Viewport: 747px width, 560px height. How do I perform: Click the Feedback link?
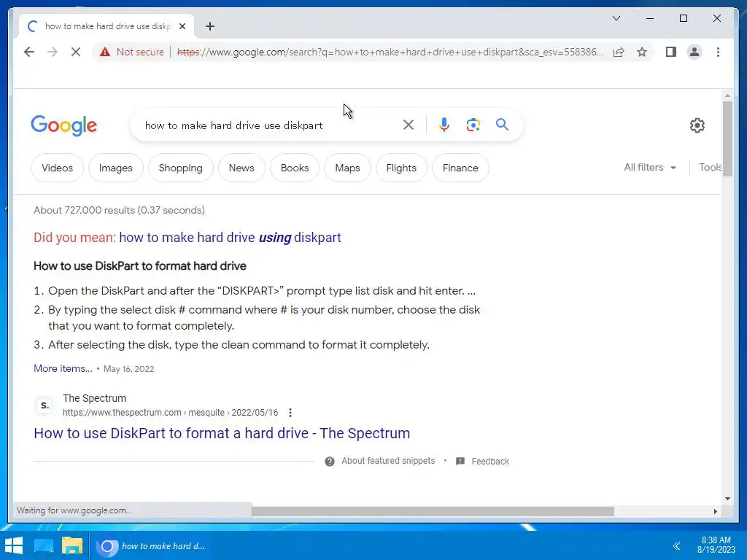tap(490, 461)
